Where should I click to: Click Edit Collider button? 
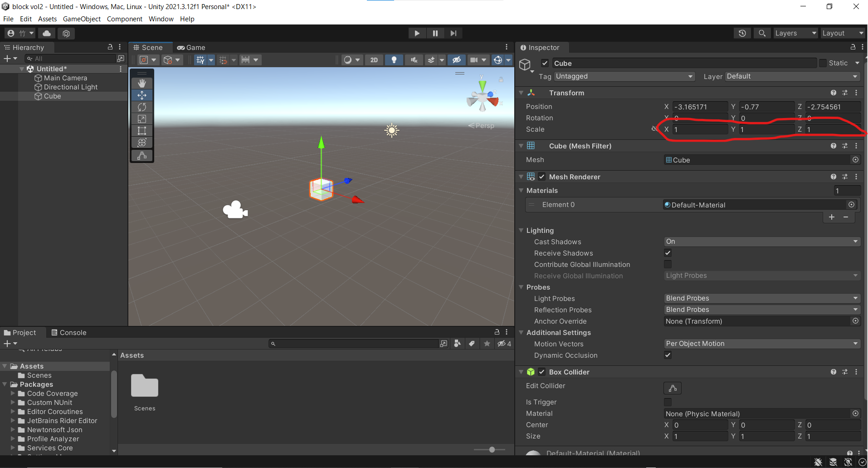coord(673,388)
